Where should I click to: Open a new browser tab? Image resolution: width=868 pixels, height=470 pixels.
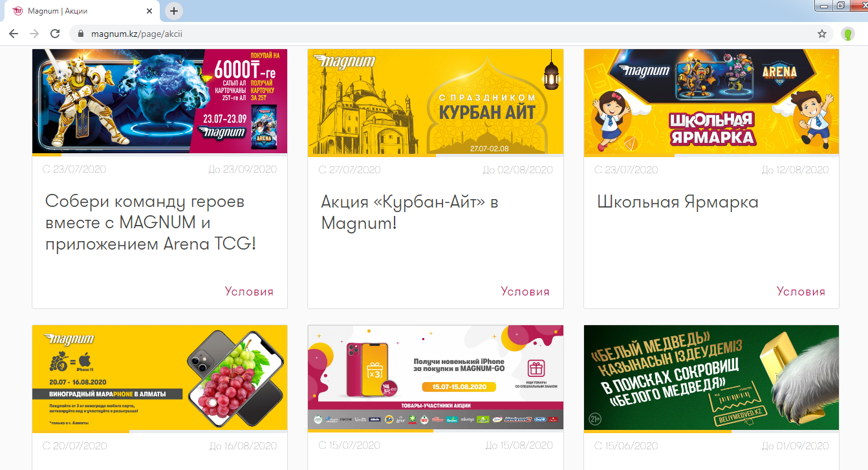click(x=174, y=11)
